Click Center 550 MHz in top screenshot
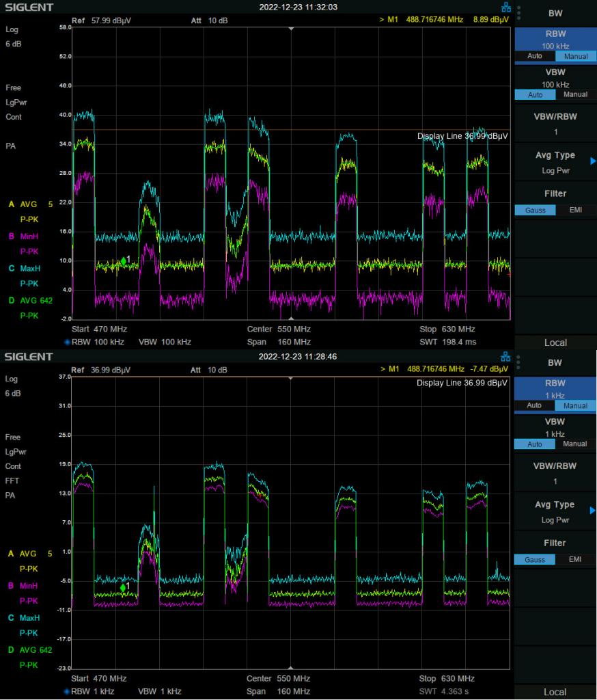This screenshot has width=597, height=700. tap(279, 329)
